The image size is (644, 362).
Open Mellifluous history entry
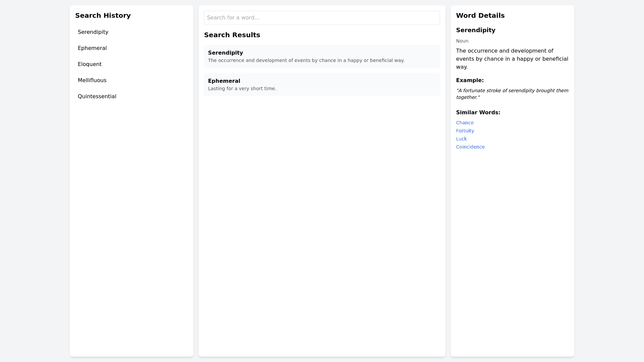[x=92, y=80]
